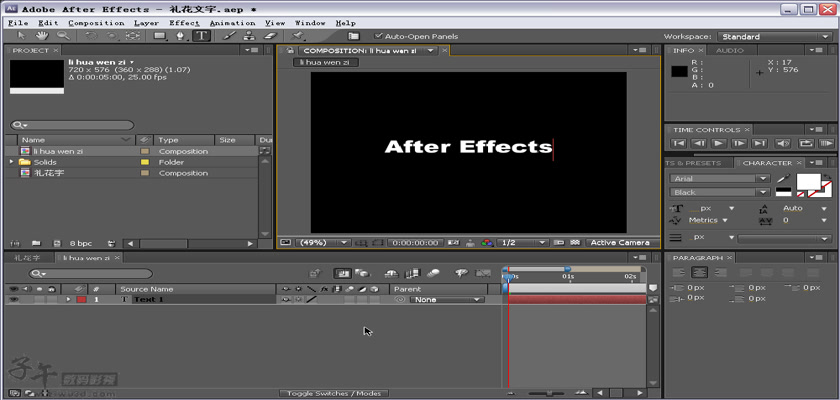
Task: Click the take snapshot camera icon in viewer
Action: 454,243
